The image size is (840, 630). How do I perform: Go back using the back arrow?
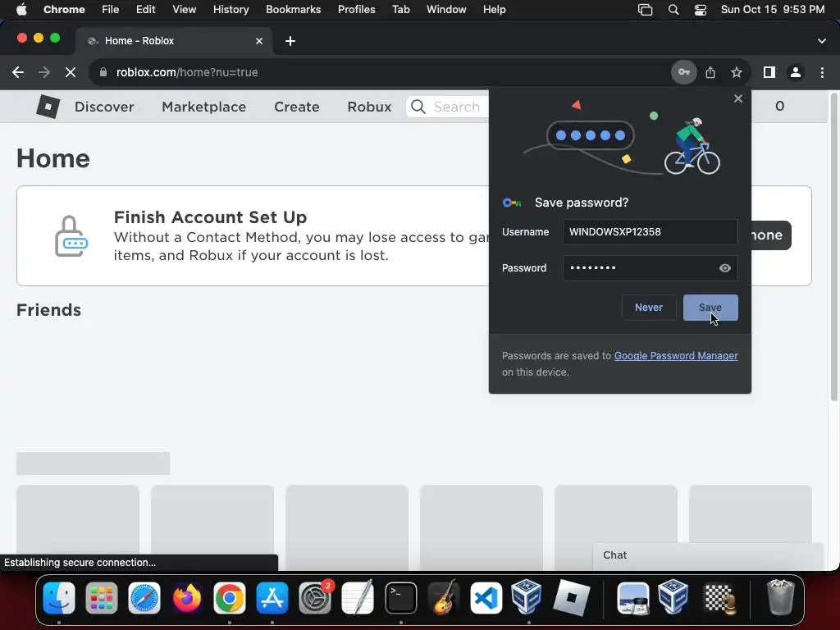(x=18, y=72)
